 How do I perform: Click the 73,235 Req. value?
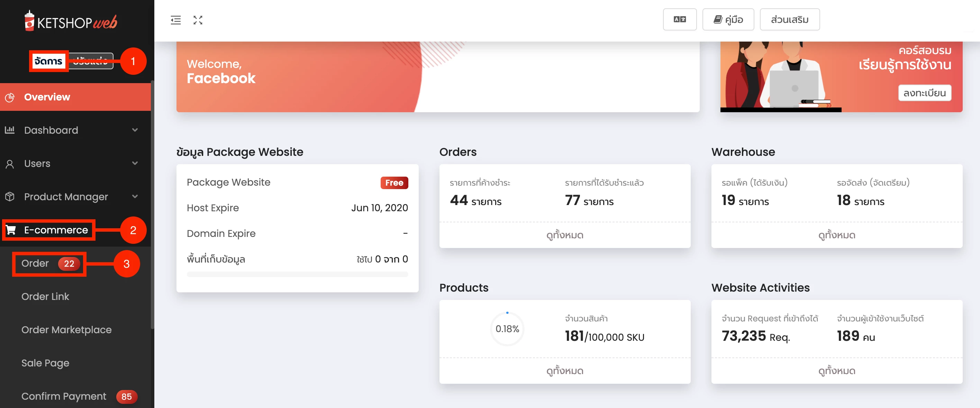pyautogui.click(x=755, y=336)
